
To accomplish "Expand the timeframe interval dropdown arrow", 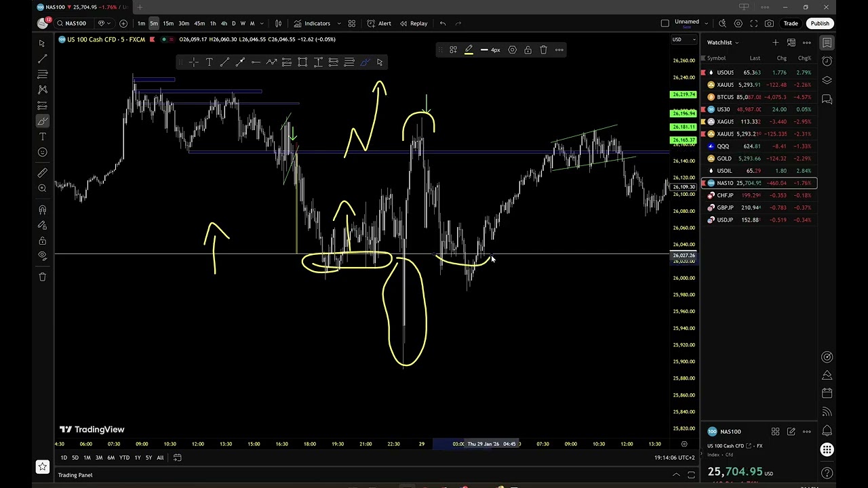I will (x=262, y=23).
